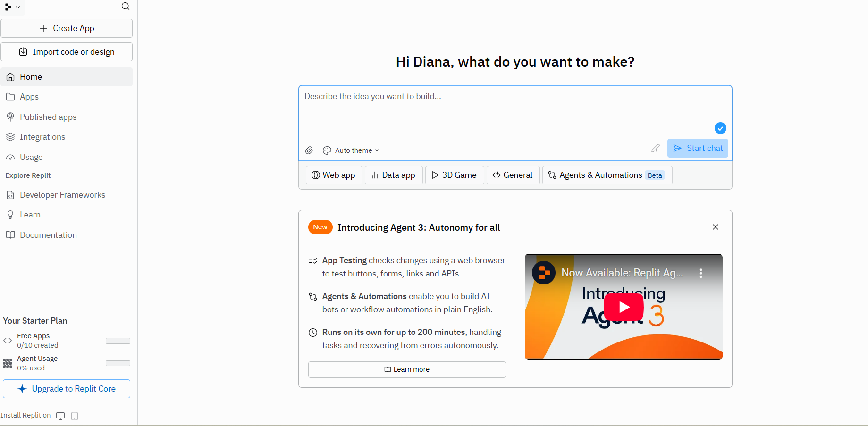The image size is (868, 426).
Task: Play the Agent 3 YouTube video
Action: coord(624,307)
